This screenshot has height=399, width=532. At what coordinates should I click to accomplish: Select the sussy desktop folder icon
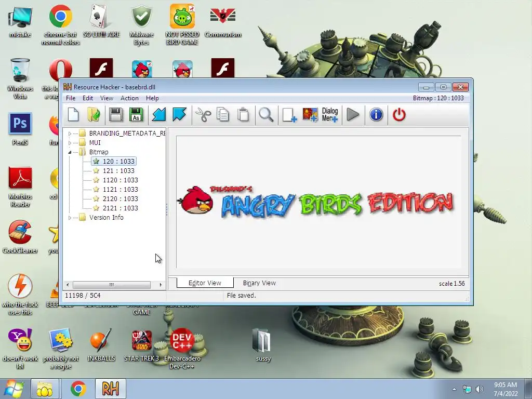point(263,345)
